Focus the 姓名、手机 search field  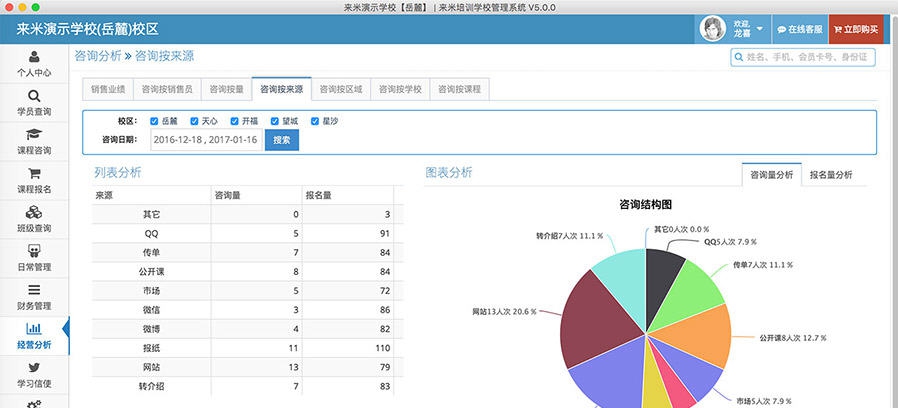[x=803, y=57]
